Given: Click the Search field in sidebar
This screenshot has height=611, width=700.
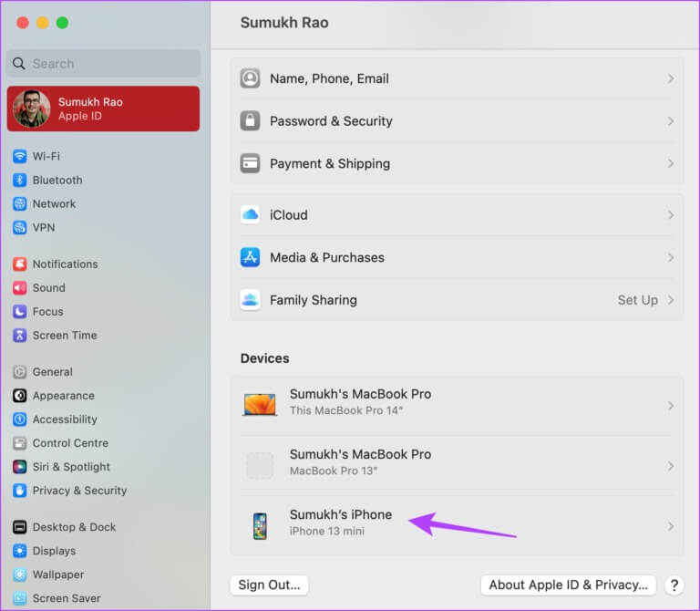Looking at the screenshot, I should (x=103, y=64).
